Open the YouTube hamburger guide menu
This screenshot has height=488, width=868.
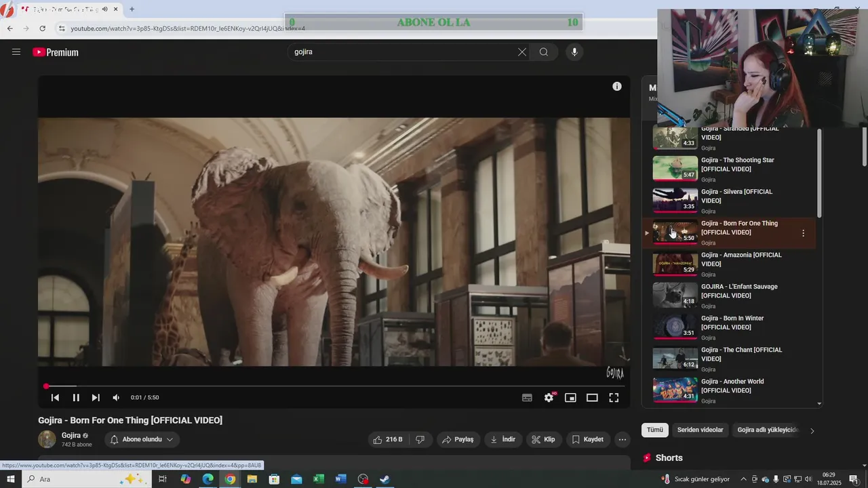[16, 52]
